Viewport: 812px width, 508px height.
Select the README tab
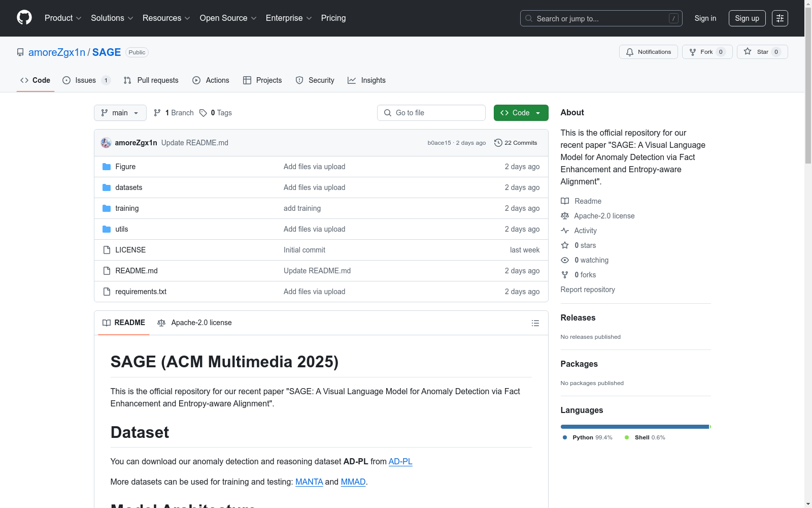point(124,323)
